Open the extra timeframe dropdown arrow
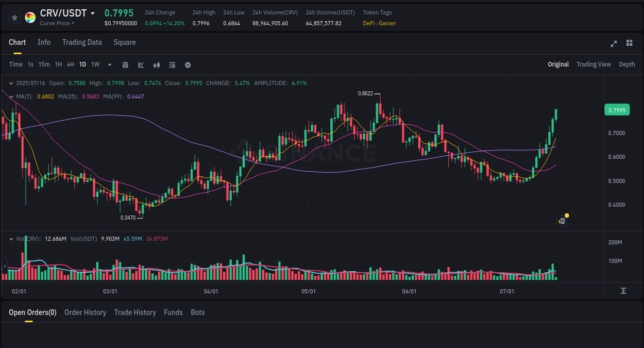 pos(109,64)
